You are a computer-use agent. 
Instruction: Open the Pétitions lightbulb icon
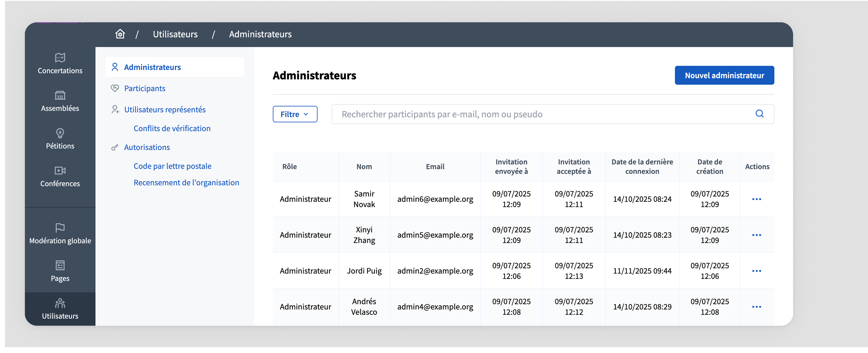pos(60,133)
